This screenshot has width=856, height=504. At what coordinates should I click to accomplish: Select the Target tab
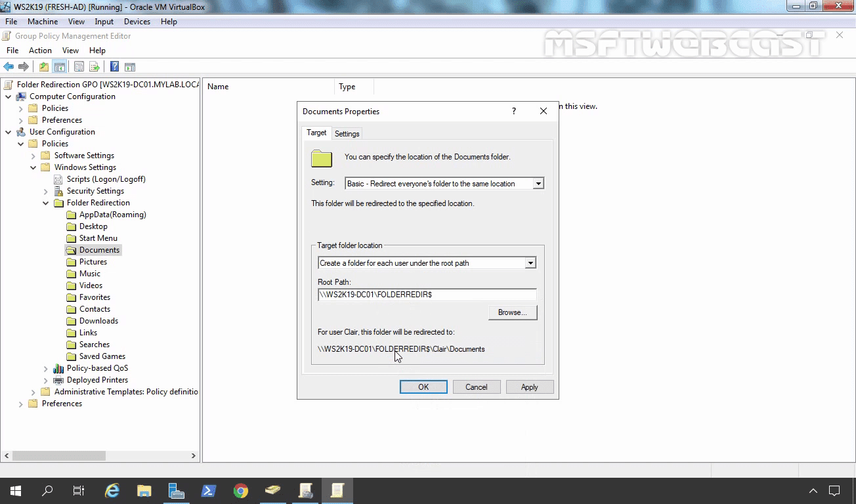[x=316, y=133]
